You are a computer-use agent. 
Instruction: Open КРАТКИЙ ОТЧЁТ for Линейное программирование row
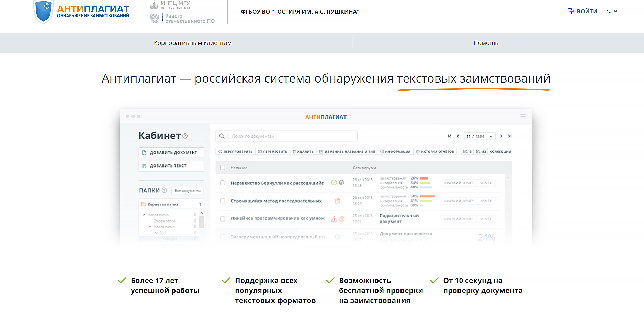[x=459, y=219]
